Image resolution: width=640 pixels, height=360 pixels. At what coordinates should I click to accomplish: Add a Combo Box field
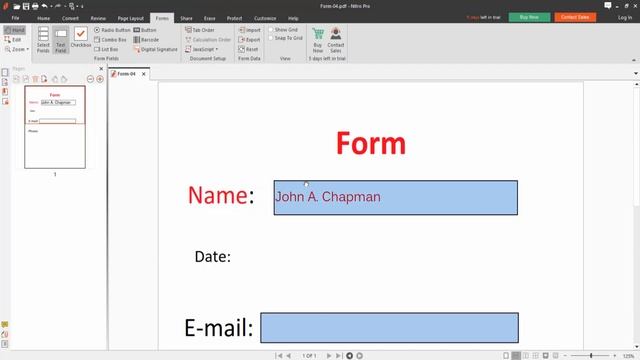click(110, 40)
